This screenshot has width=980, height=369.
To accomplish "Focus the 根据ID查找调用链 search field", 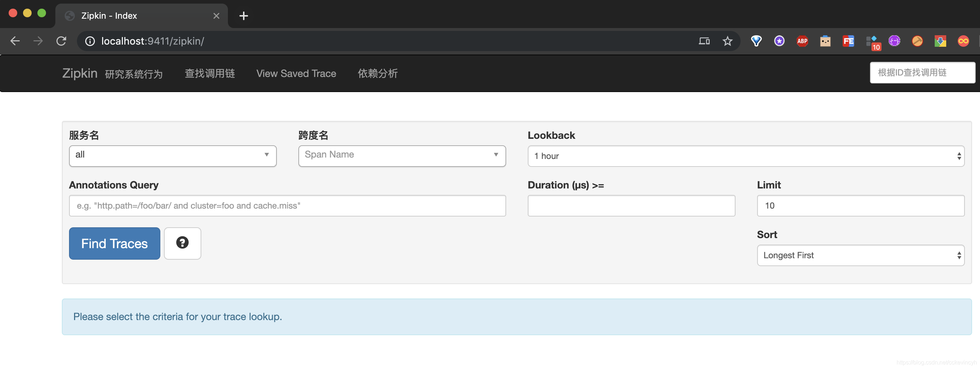I will (922, 73).
